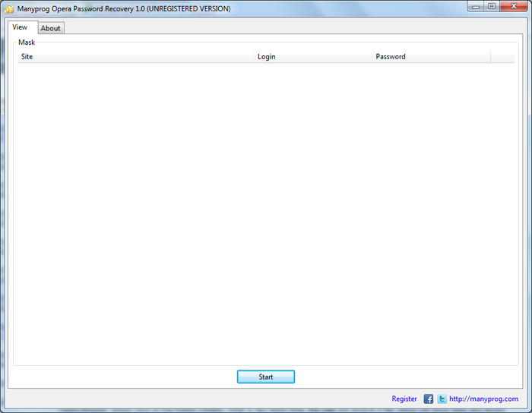Start the password recovery
The image size is (532, 413).
pos(266,377)
